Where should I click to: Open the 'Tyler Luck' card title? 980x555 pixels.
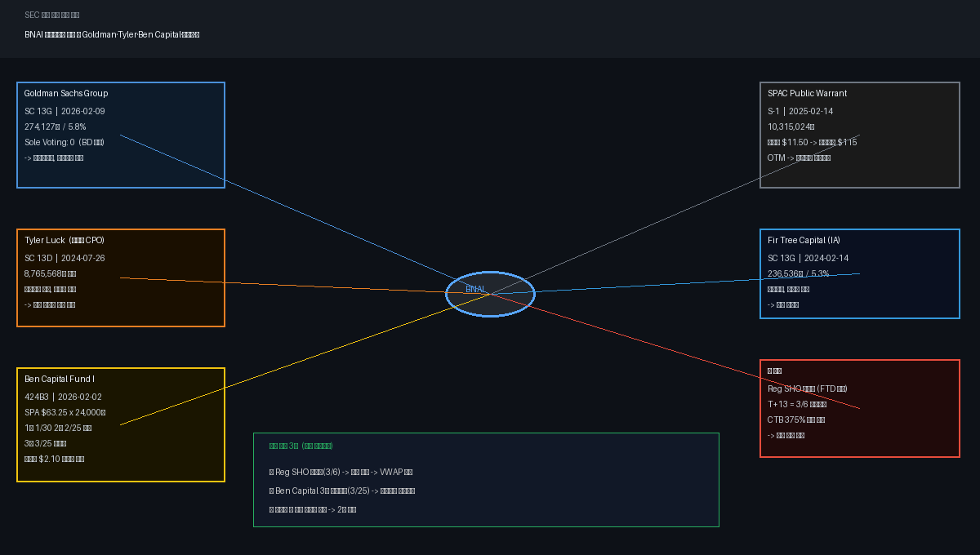pyautogui.click(x=65, y=241)
